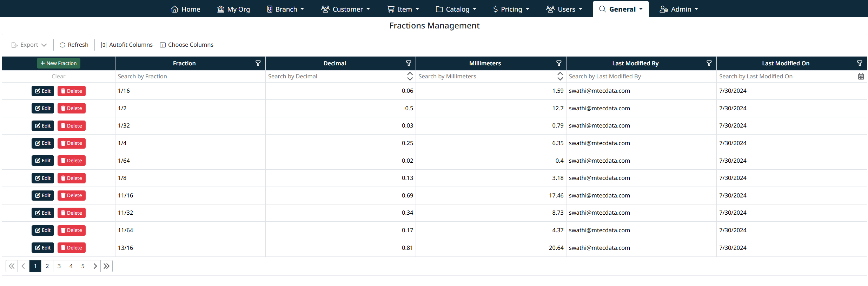
Task: Open the Millimeters column filter icon
Action: 559,63
